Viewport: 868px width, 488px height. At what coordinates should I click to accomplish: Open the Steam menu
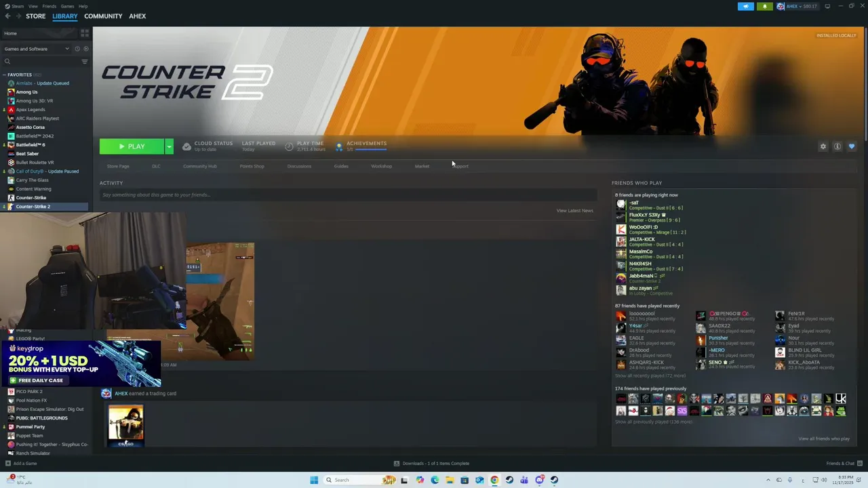pos(18,6)
